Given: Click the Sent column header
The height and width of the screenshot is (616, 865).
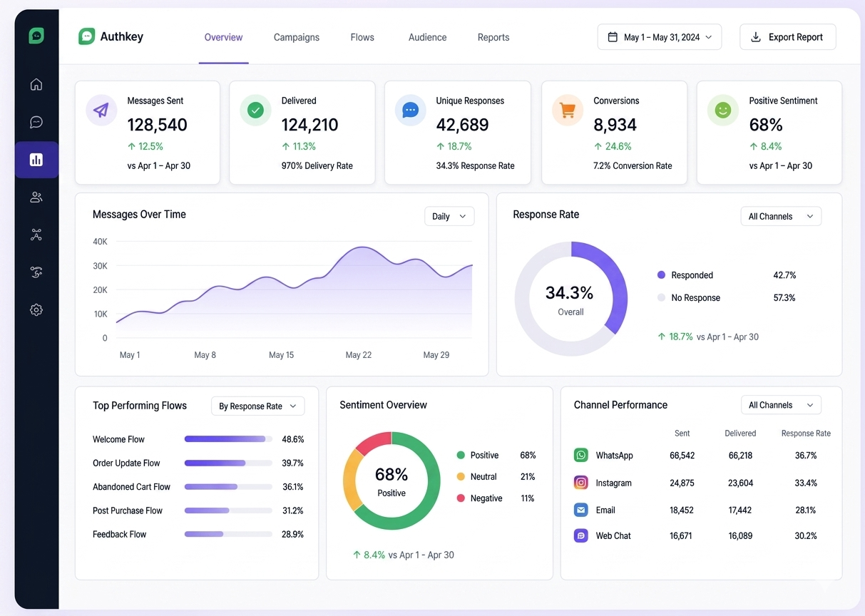Looking at the screenshot, I should coord(682,433).
